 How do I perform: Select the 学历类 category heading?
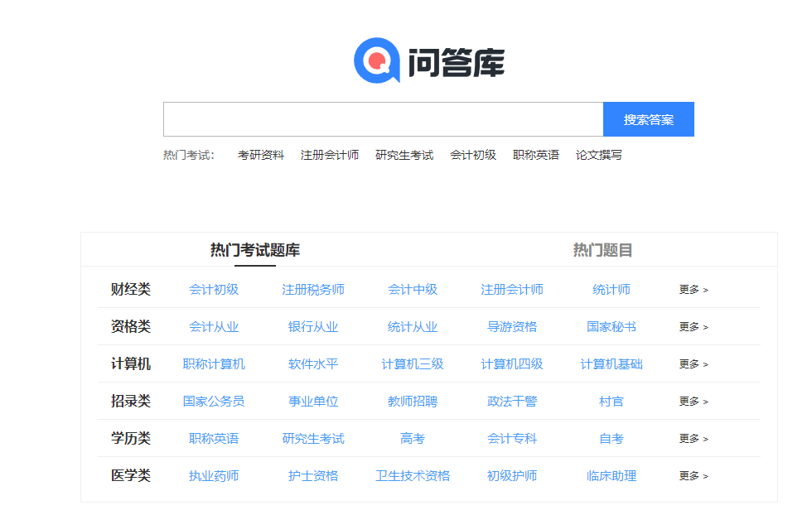[x=131, y=438]
